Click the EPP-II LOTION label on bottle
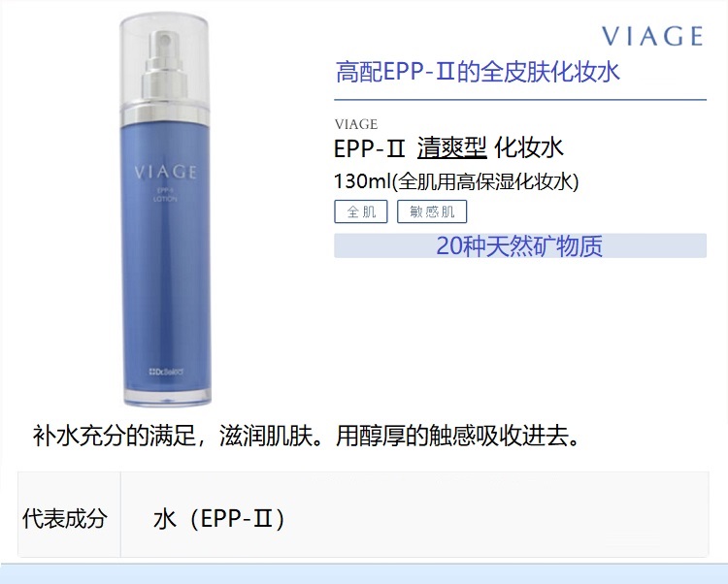The height and width of the screenshot is (584, 728). 165,194
